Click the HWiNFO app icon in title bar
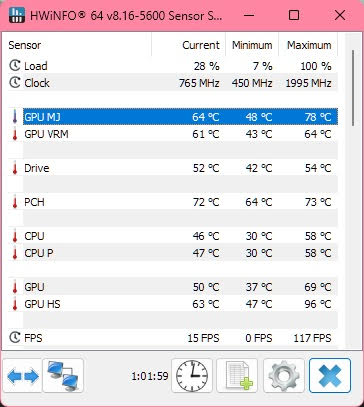This screenshot has height=407, width=364. [x=17, y=15]
